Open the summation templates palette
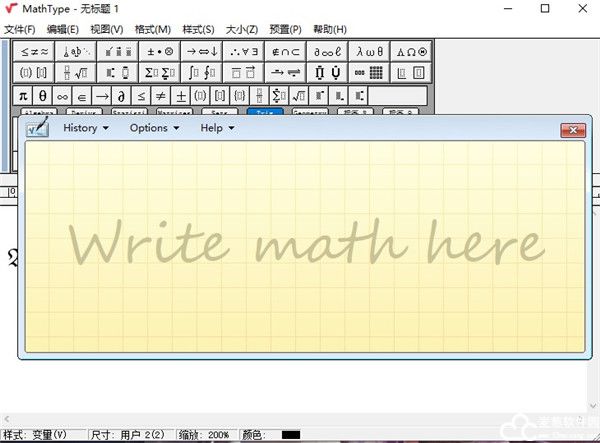The height and width of the screenshot is (443, 600). [160, 72]
